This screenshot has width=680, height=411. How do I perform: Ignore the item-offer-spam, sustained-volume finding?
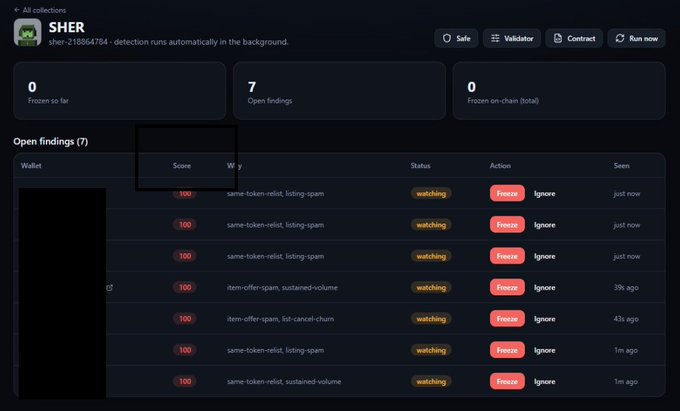click(x=545, y=287)
